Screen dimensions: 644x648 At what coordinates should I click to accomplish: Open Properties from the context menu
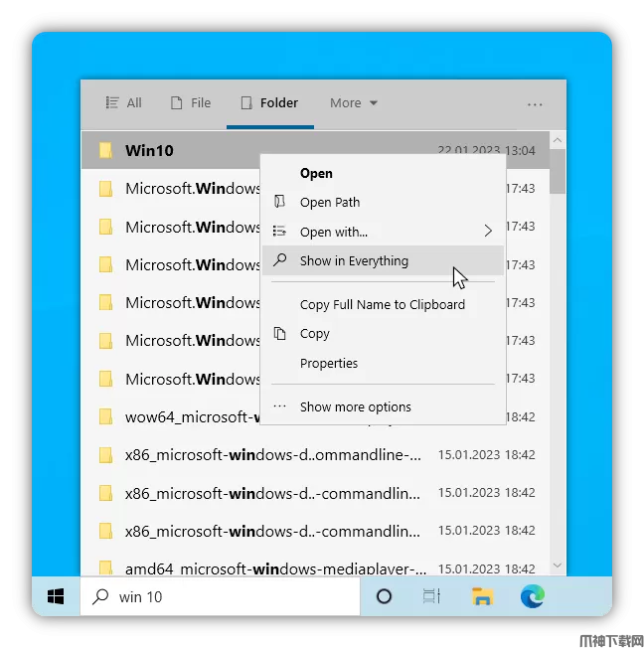coord(329,364)
